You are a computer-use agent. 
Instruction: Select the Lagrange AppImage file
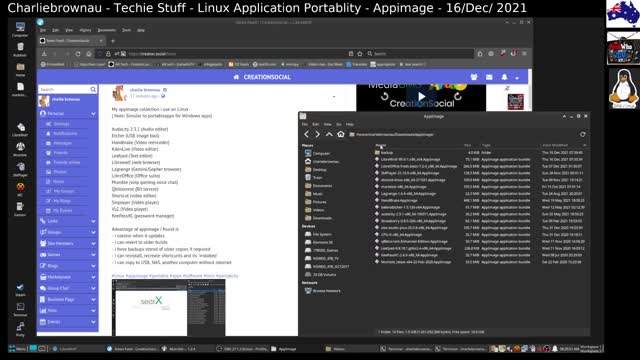(480, 193)
